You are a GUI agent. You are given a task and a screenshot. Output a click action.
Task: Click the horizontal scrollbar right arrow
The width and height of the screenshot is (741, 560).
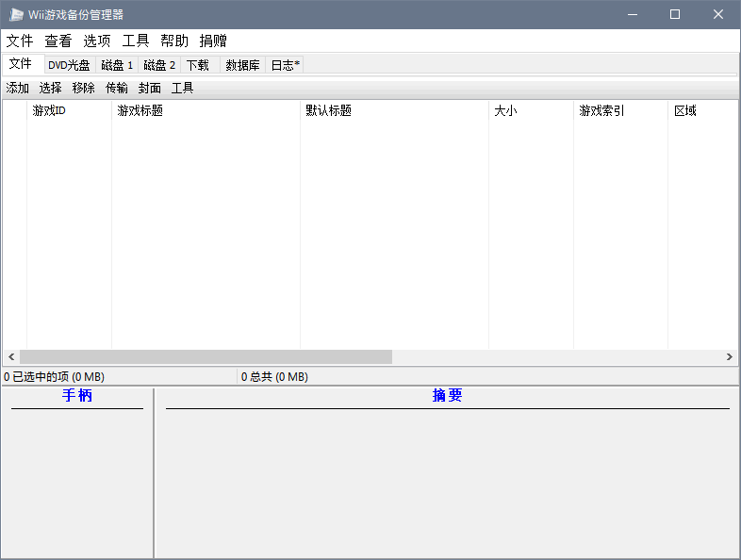(x=729, y=357)
